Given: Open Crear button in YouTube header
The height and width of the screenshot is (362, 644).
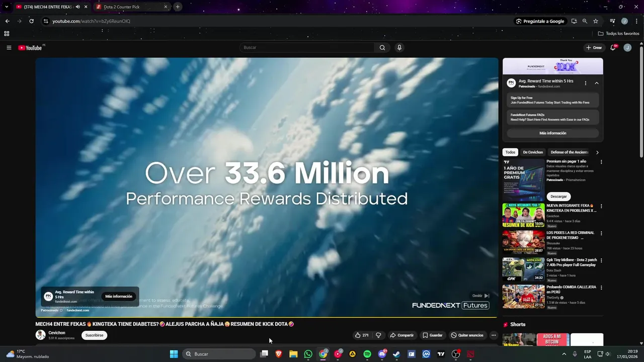Looking at the screenshot, I should [x=594, y=48].
